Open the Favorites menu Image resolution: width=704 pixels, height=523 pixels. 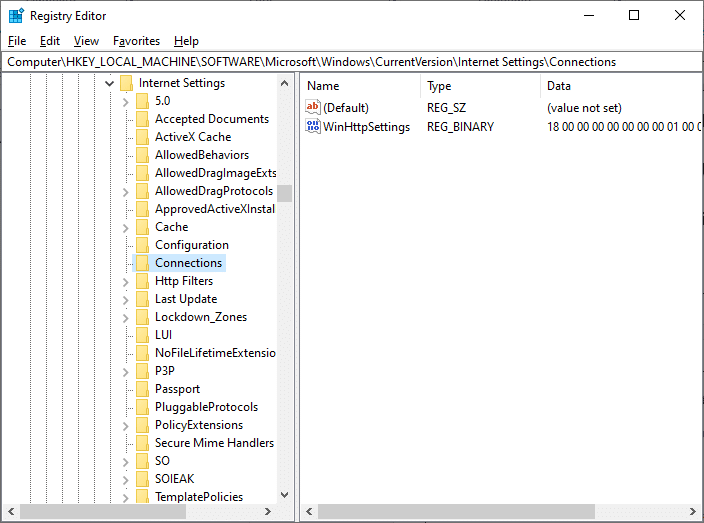pos(136,41)
